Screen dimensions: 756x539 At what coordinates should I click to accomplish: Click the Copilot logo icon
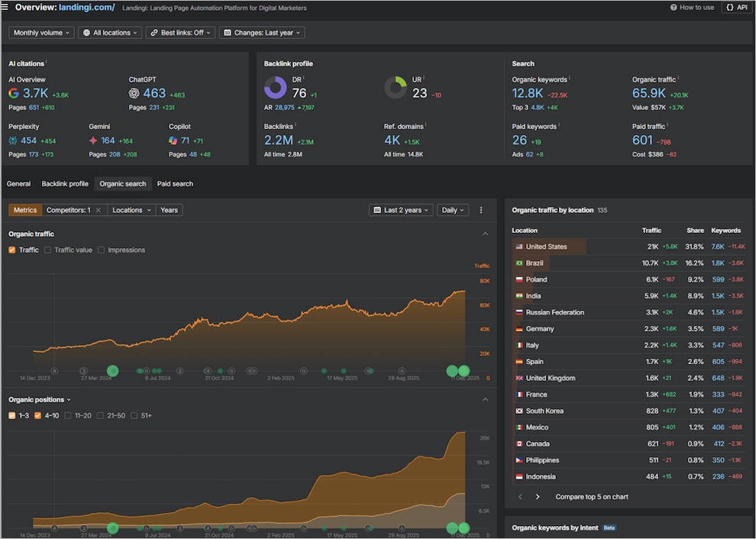[173, 140]
